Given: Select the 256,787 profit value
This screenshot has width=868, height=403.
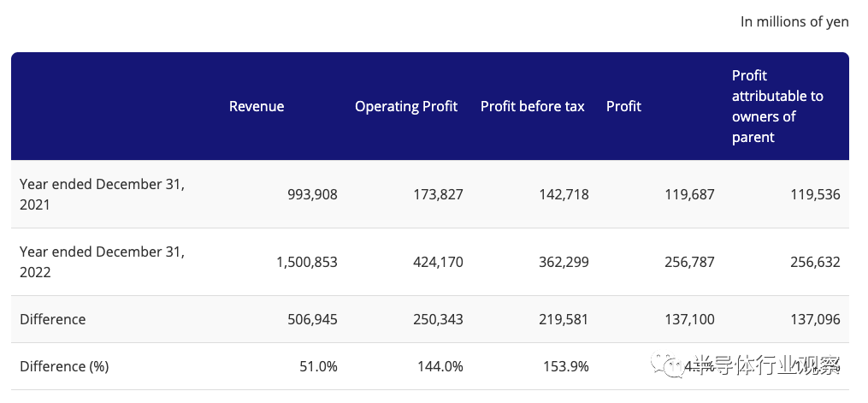Looking at the screenshot, I should coord(688,262).
